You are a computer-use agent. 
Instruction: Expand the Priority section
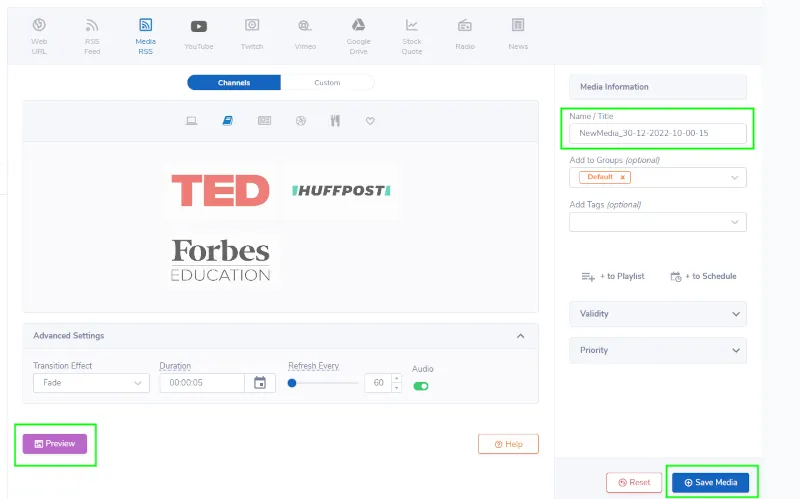[658, 351]
